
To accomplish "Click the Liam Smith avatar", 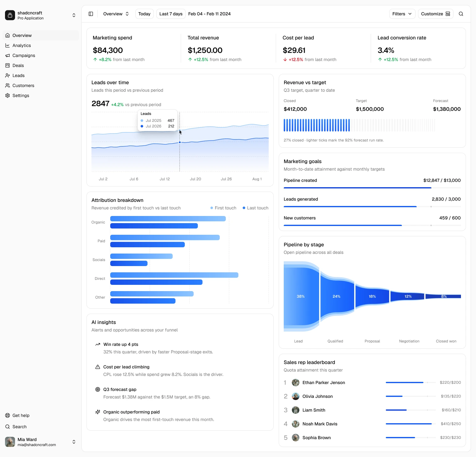I will (296, 410).
